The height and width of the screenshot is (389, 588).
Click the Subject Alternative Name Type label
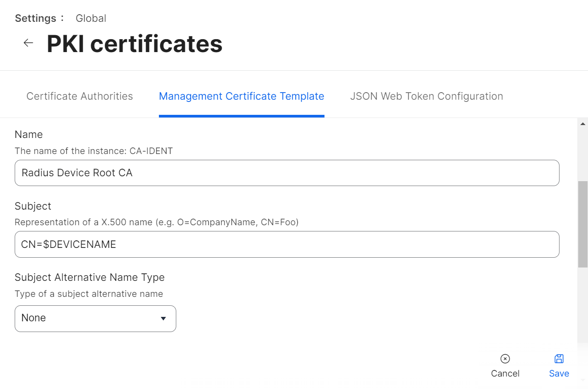point(89,277)
